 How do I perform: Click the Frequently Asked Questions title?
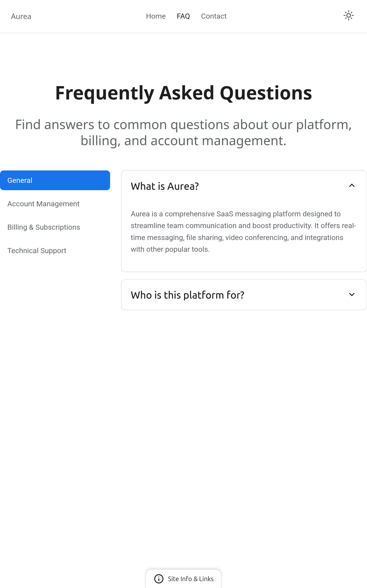(183, 93)
